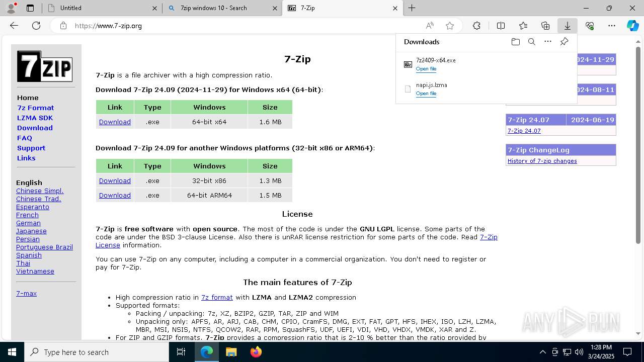
Task: Switch language to Vietnamese
Action: pos(35,271)
